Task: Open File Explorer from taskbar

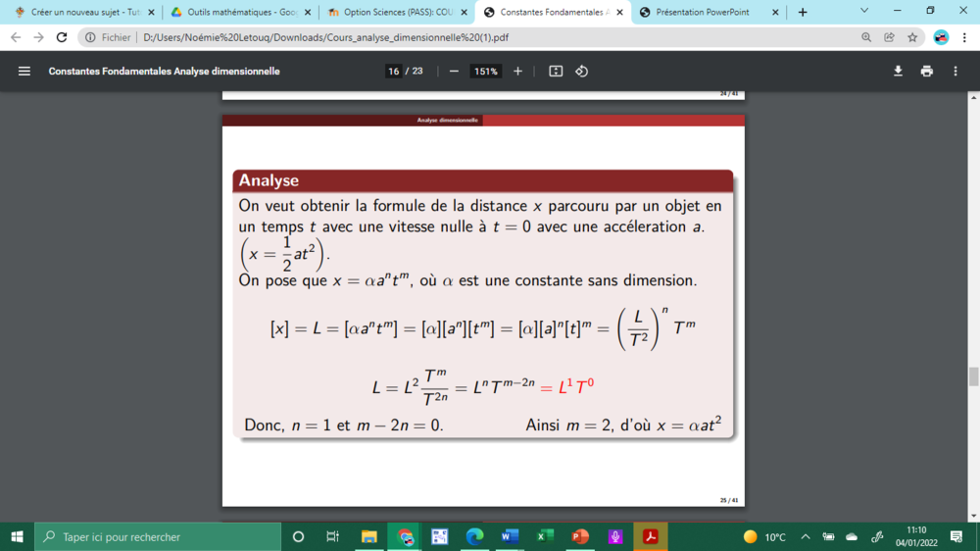Action: (x=368, y=536)
